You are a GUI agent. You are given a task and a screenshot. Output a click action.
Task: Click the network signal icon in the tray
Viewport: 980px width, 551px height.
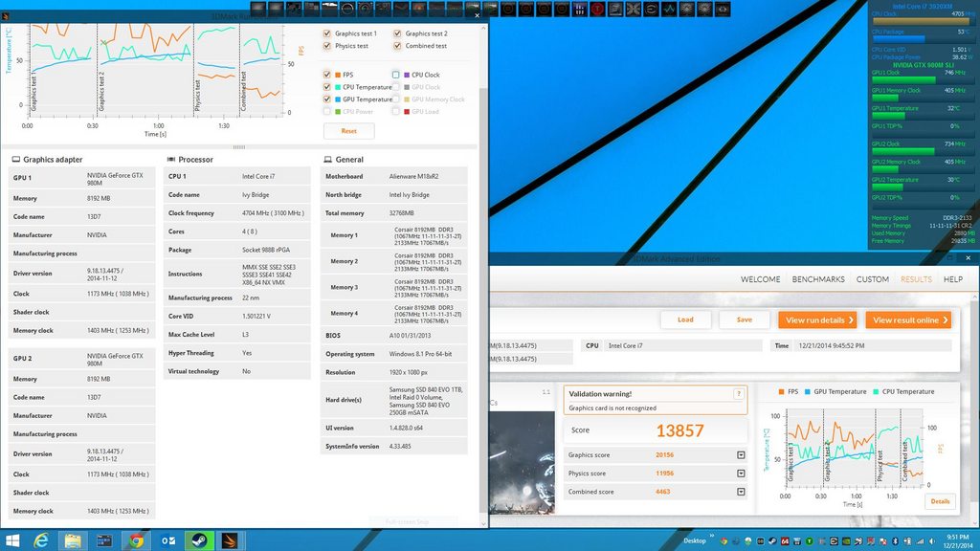(920, 541)
